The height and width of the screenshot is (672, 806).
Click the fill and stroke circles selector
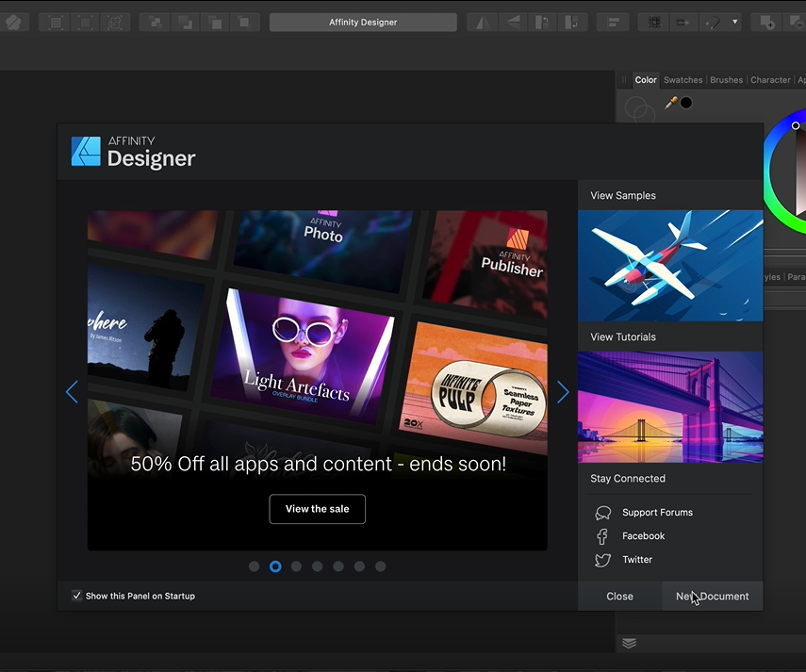click(x=639, y=109)
